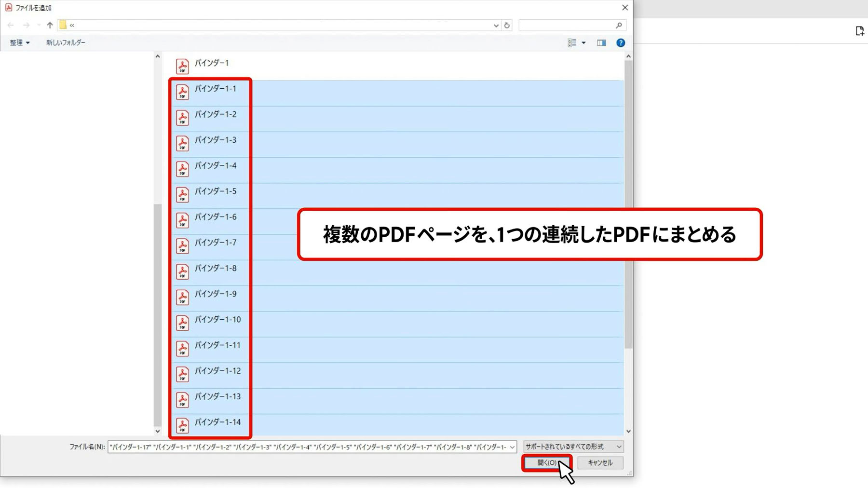
Task: Click the 開く(O) button
Action: click(x=547, y=462)
